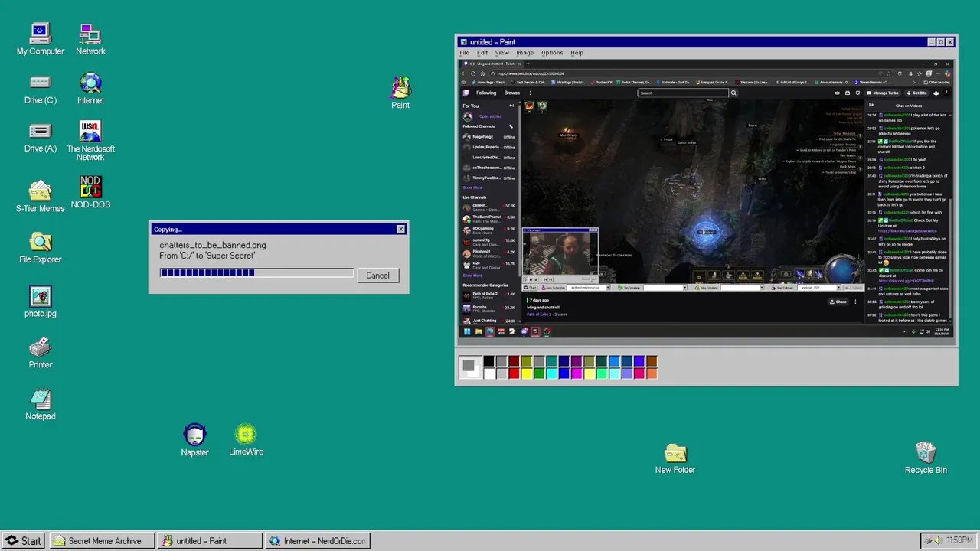Open the Paint desktop shortcut icon

[x=400, y=93]
